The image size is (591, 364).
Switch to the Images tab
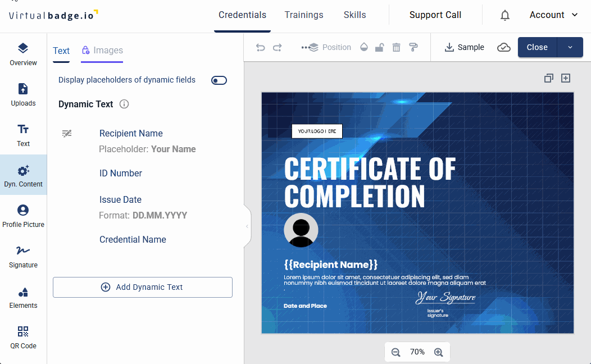pos(102,51)
